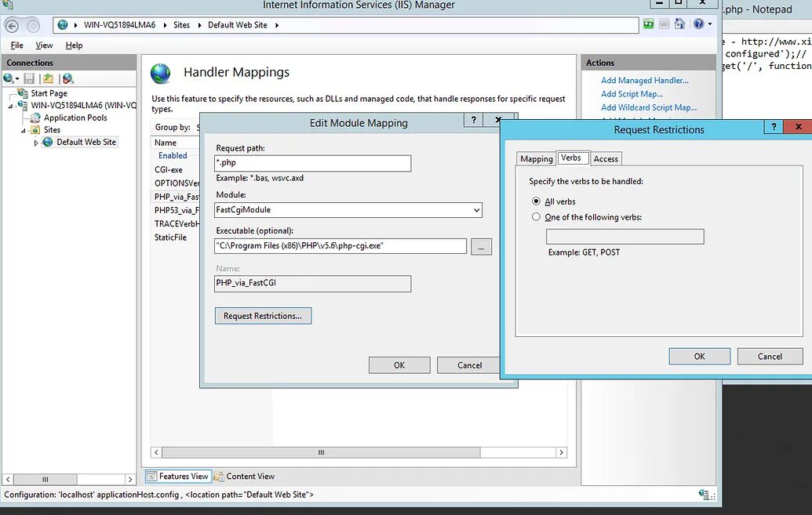Click the Request path field with *.php
Screen dimensions: 812x515
[313, 163]
